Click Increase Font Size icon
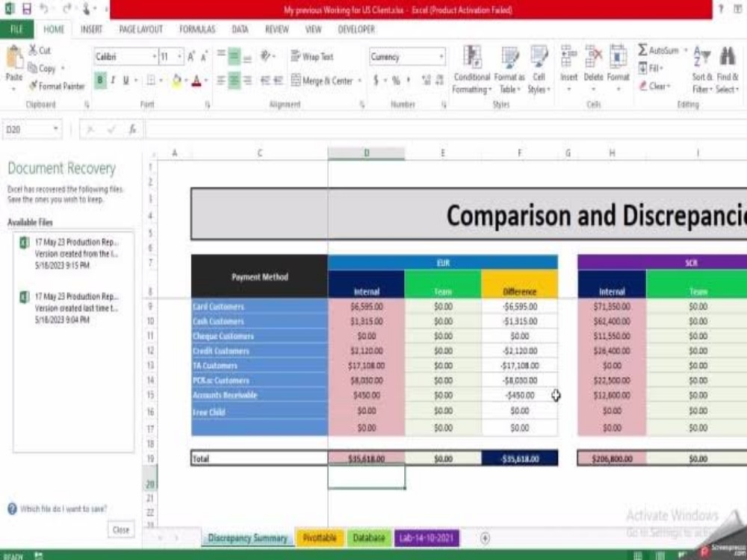747x560 pixels. pyautogui.click(x=191, y=57)
